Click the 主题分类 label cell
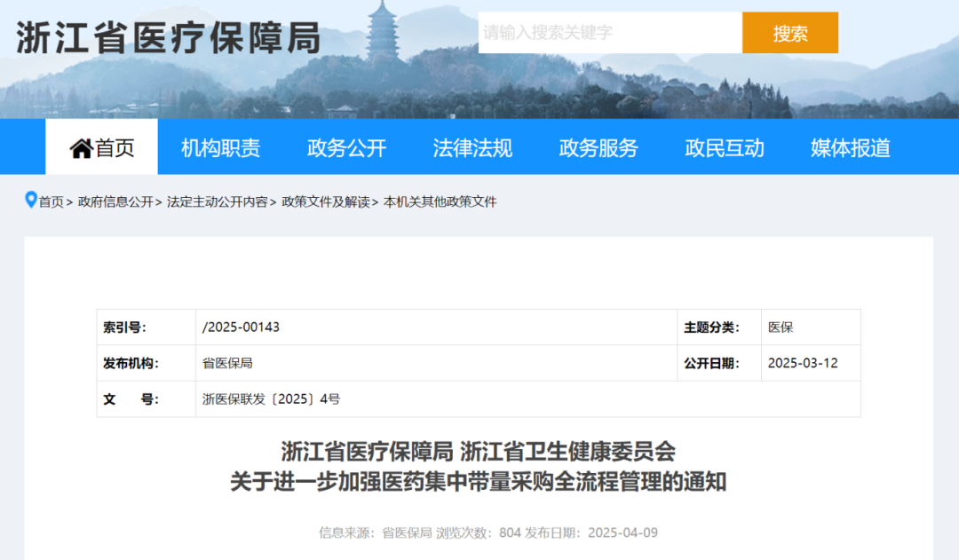This screenshot has height=560, width=959. [719, 327]
